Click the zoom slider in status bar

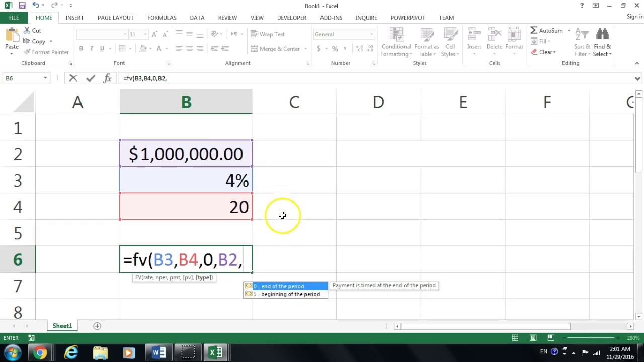pyautogui.click(x=591, y=338)
